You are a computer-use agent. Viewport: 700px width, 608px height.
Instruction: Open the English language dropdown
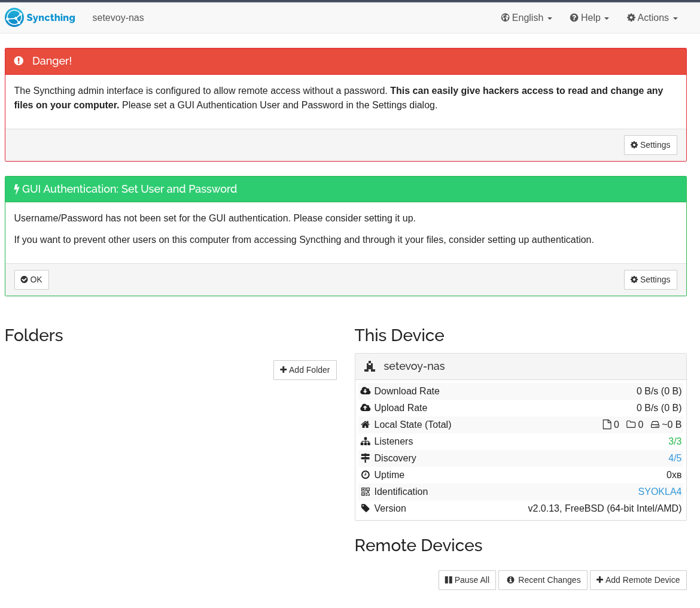[x=526, y=18]
